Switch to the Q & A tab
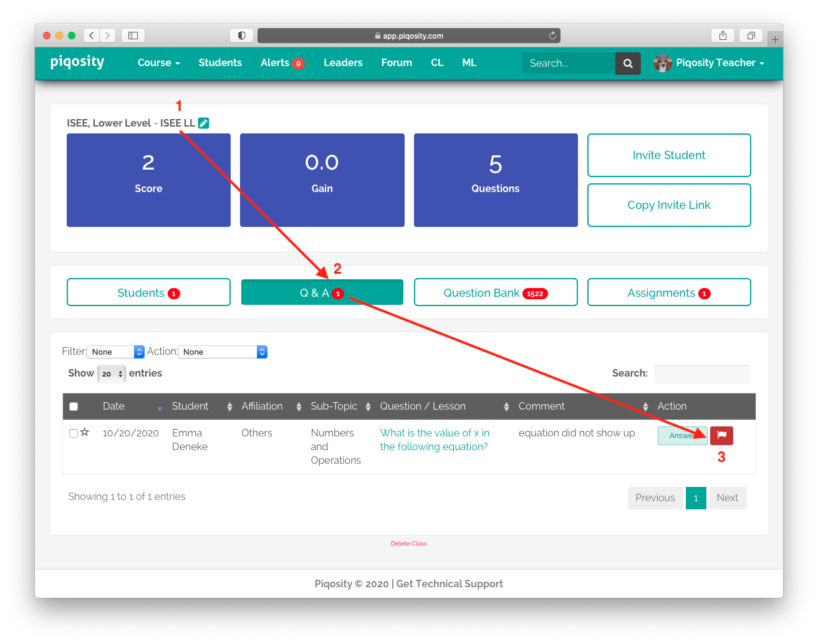The height and width of the screenshot is (644, 818). [x=322, y=292]
